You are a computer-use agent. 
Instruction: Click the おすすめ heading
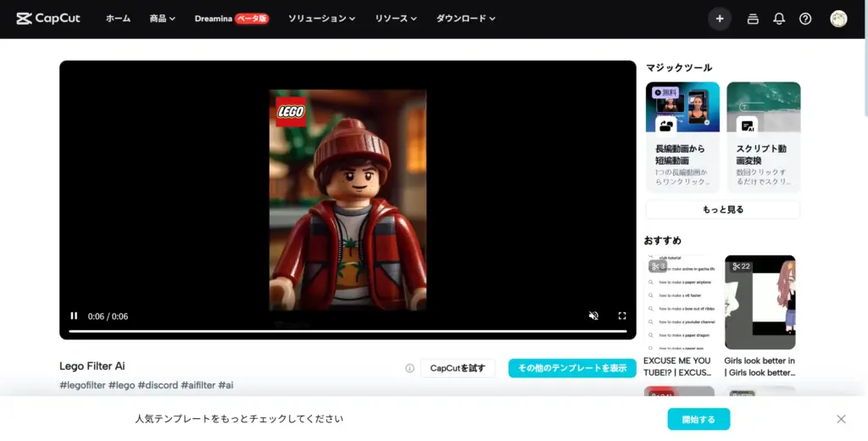[x=662, y=241]
